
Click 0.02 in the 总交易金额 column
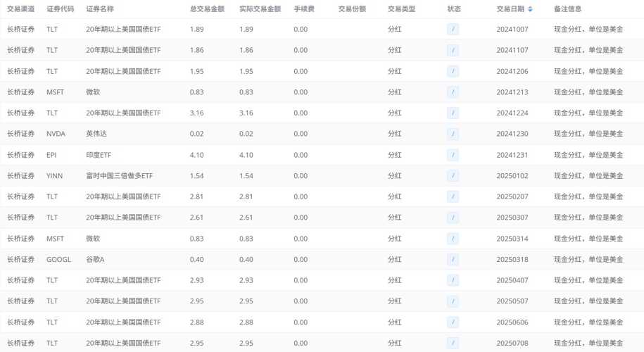(x=197, y=134)
